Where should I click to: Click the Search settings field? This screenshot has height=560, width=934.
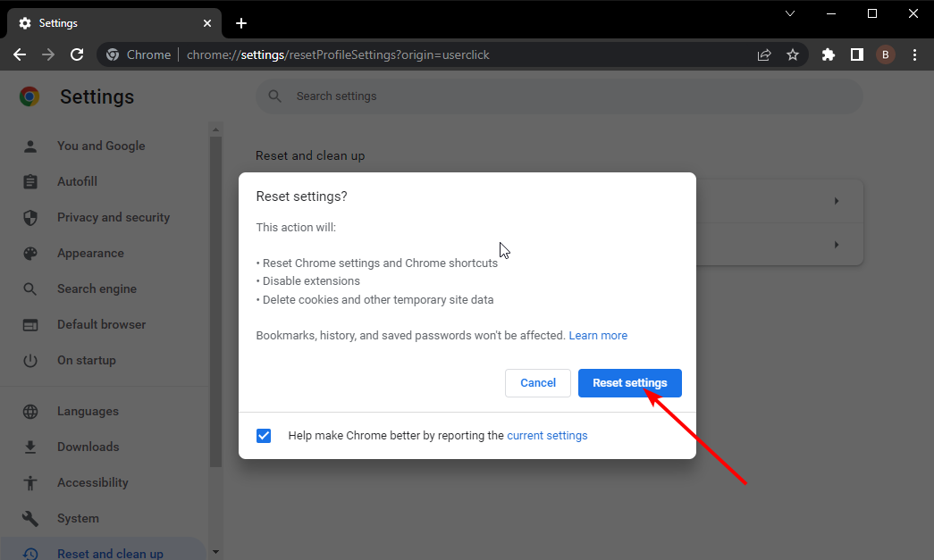point(559,96)
